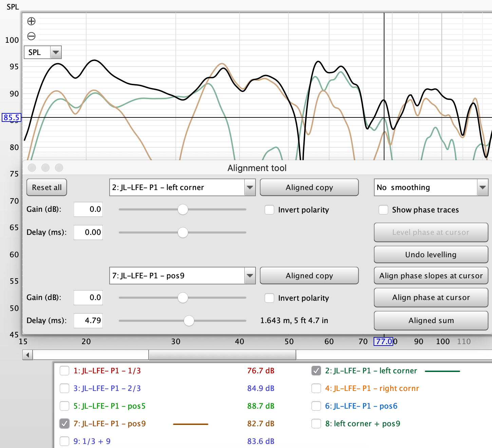This screenshot has height=448, width=492.
Task: Click Gain field for left corner measurement
Action: 88,209
